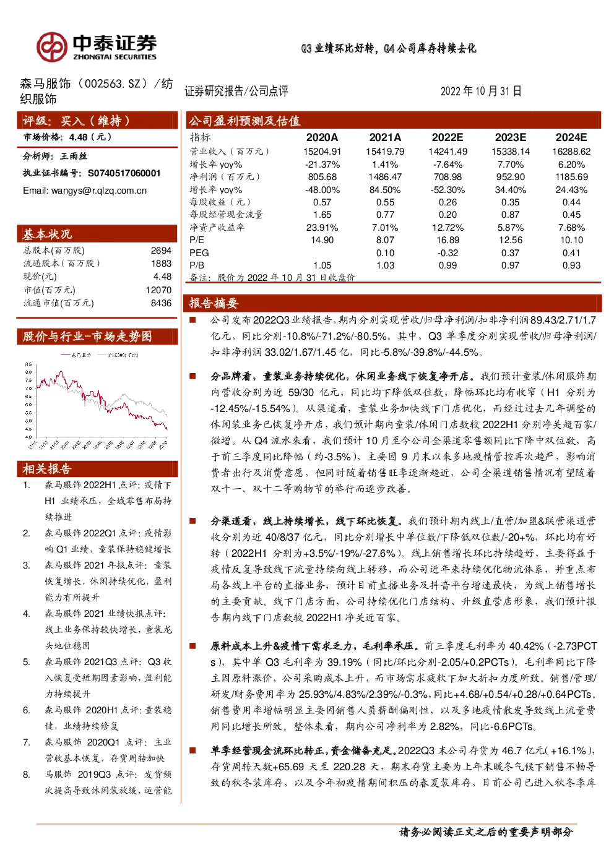Viewport: 614px width, 868px height.
Task: Select the 2020A ROE cell 23.91%
Action: click(322, 228)
